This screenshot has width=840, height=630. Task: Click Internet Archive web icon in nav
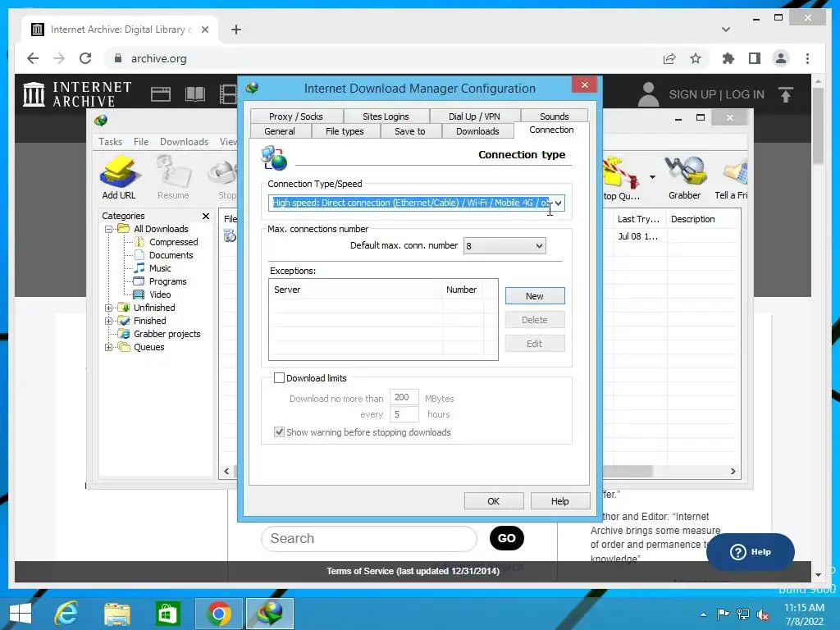tap(161, 94)
